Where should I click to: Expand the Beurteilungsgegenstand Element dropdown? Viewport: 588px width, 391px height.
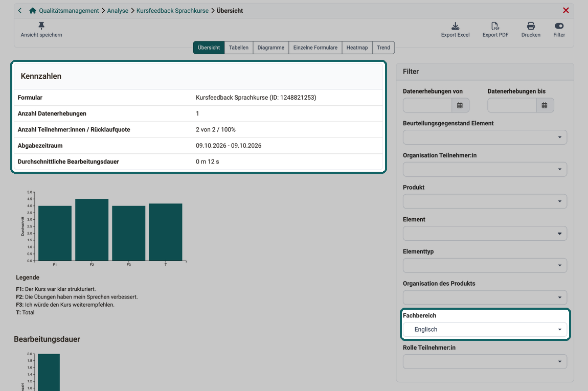point(485,137)
